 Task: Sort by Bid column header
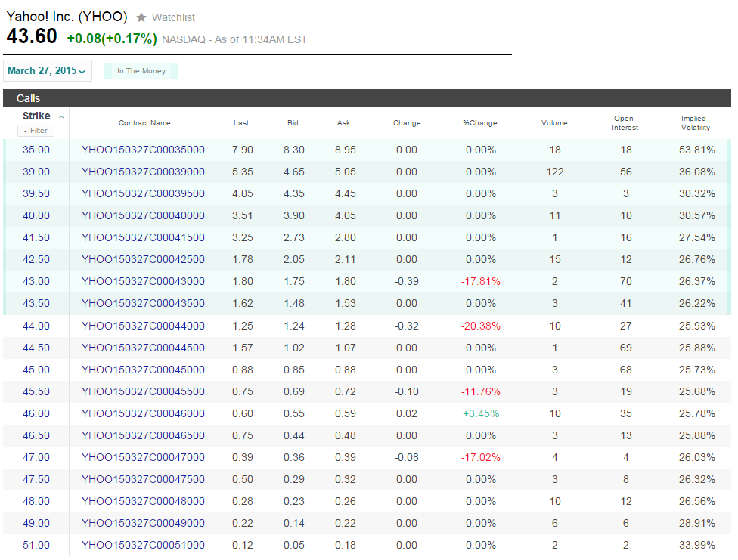pos(293,123)
